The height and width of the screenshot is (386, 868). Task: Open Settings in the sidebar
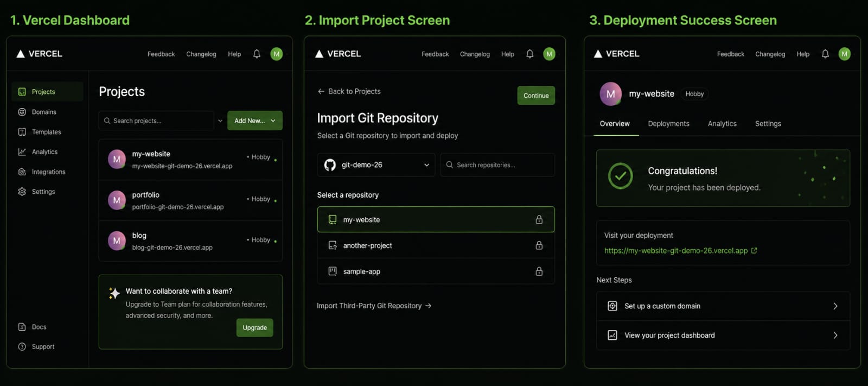[37, 192]
